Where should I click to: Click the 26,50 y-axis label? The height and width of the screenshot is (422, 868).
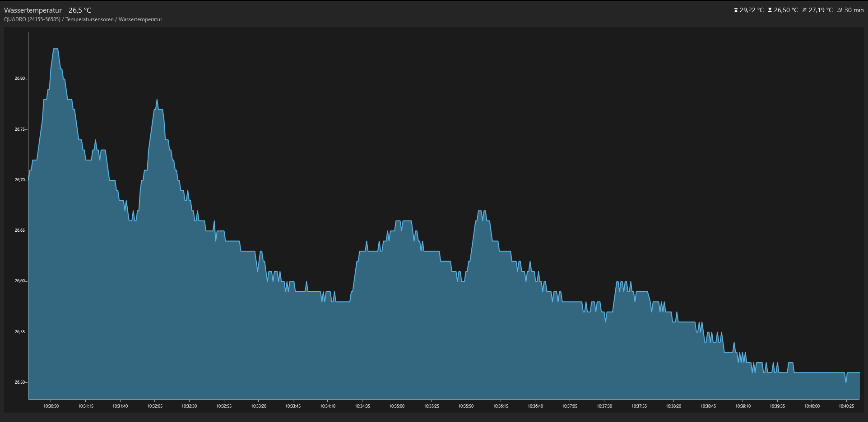tap(20, 382)
